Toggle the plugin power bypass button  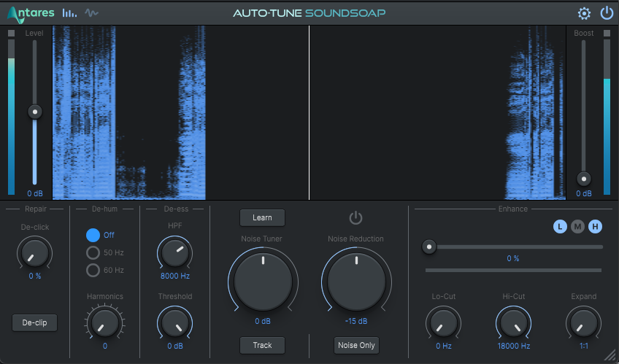point(607,13)
